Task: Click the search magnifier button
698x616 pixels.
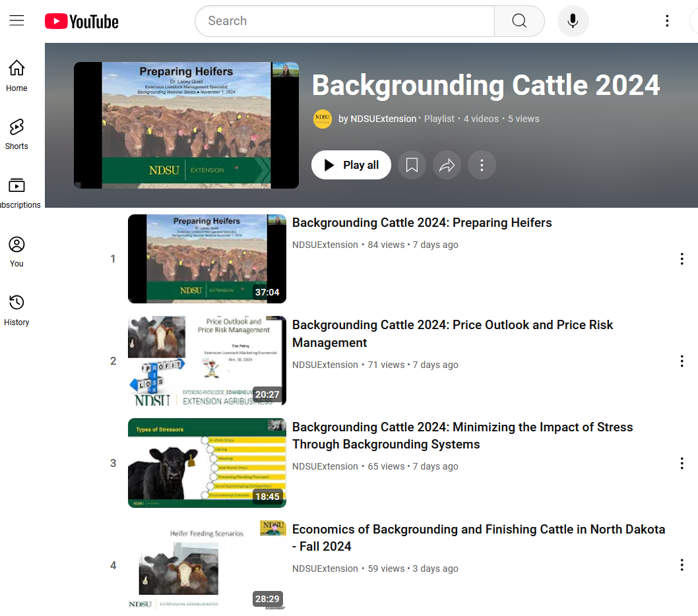Action: tap(519, 21)
